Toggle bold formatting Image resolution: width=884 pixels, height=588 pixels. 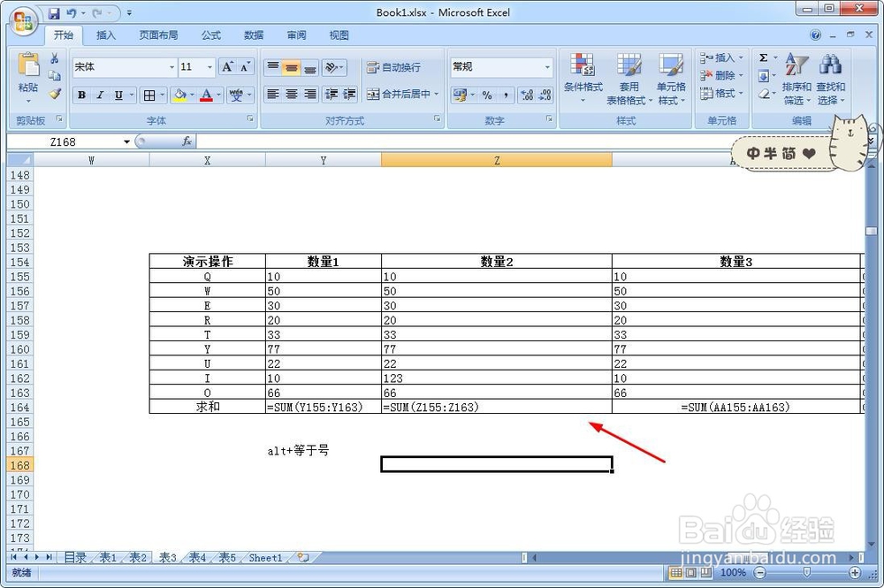(x=80, y=95)
